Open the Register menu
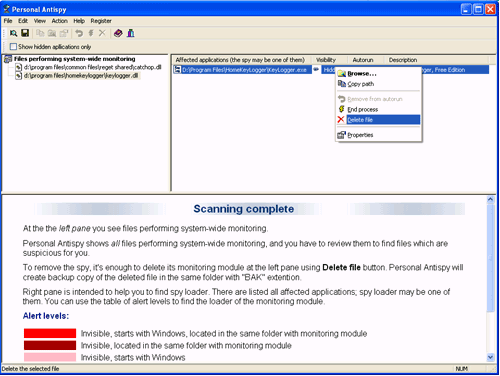The width and height of the screenshot is (500, 376). pos(101,21)
